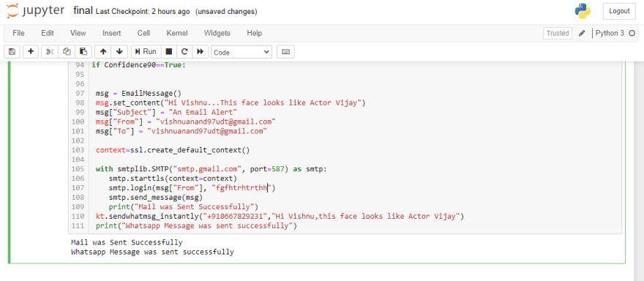Click output text 'Mail was Sent Successfully'
This screenshot has height=281, width=644.
[x=127, y=242]
